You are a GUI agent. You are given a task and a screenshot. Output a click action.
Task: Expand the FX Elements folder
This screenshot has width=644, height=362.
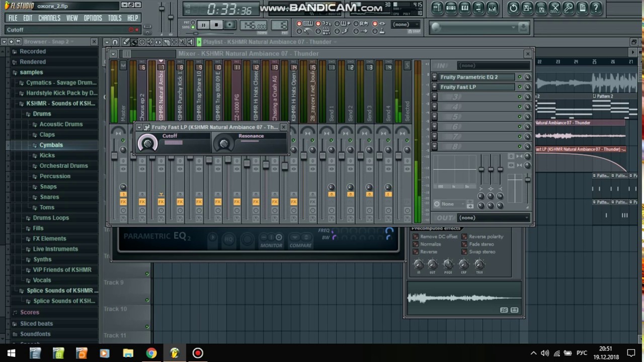pos(49,239)
